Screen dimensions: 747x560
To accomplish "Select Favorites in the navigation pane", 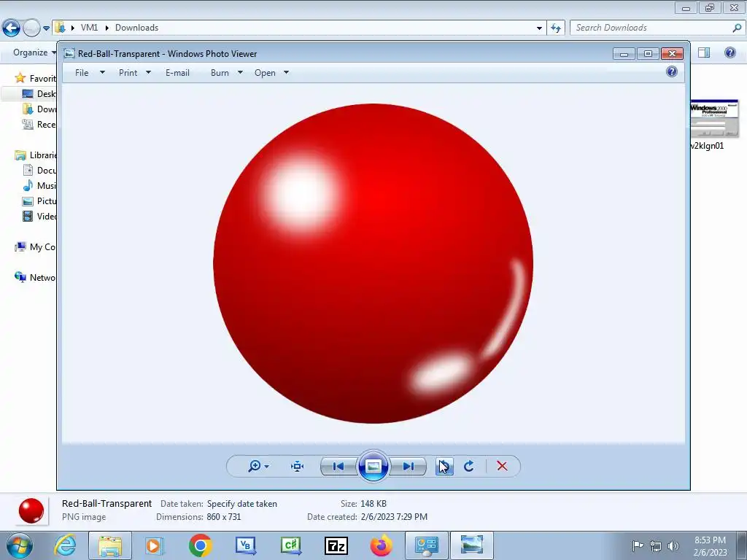I will coord(36,78).
